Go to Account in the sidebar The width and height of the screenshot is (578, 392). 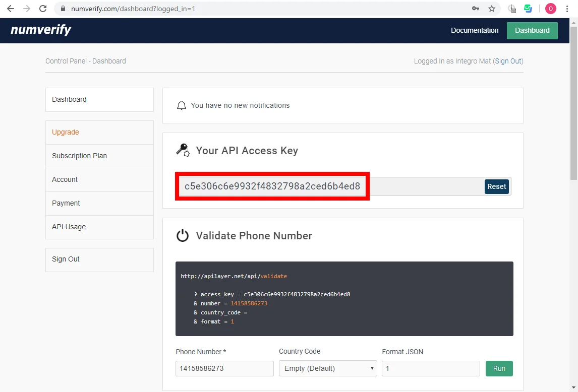click(x=99, y=179)
